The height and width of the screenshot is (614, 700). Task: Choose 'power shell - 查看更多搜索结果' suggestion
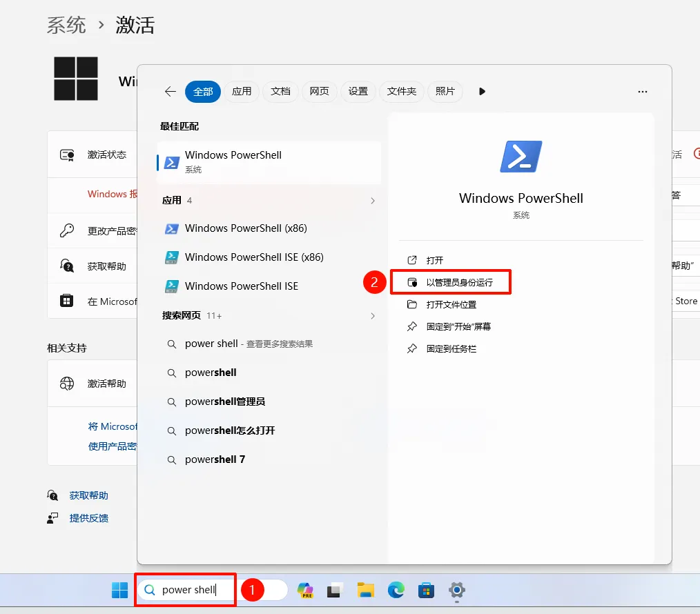[269, 344]
